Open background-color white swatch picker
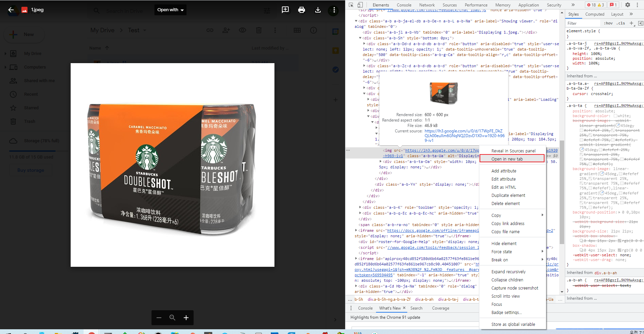Viewport: 644px width, 334px height. pos(615,116)
